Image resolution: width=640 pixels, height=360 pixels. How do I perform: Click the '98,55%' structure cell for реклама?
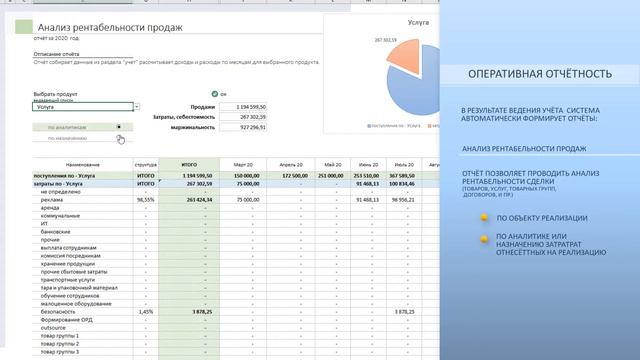146,200
